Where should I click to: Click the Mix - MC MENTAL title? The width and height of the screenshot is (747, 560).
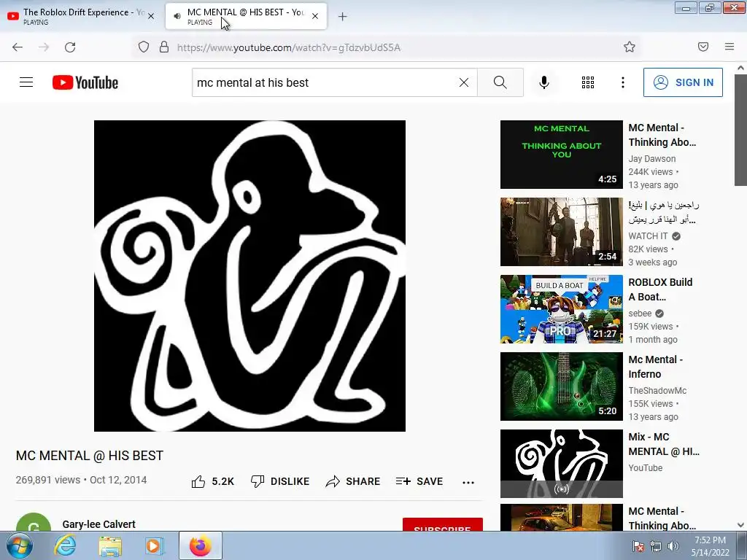[x=664, y=444]
